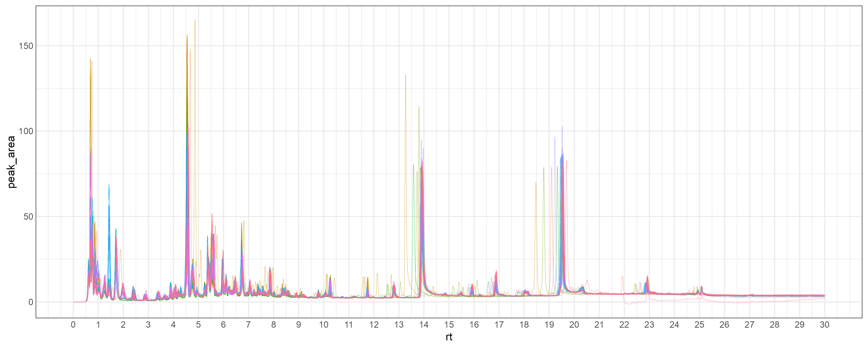Click the tallest orange peak tip near rt 4.9

pyautogui.click(x=195, y=20)
